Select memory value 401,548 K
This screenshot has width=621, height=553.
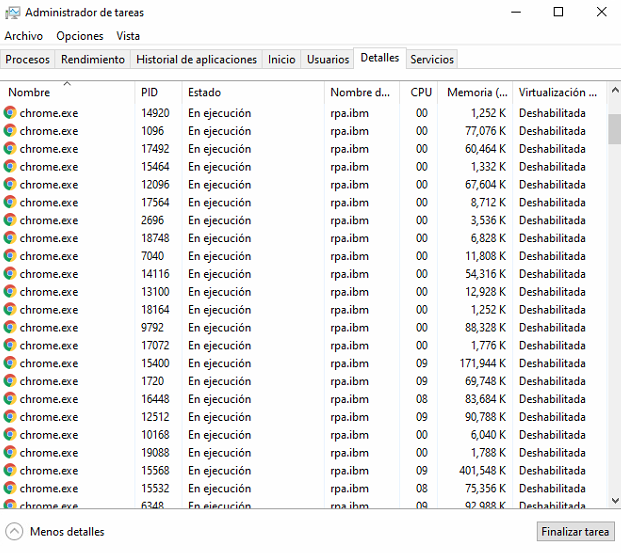[x=482, y=471]
